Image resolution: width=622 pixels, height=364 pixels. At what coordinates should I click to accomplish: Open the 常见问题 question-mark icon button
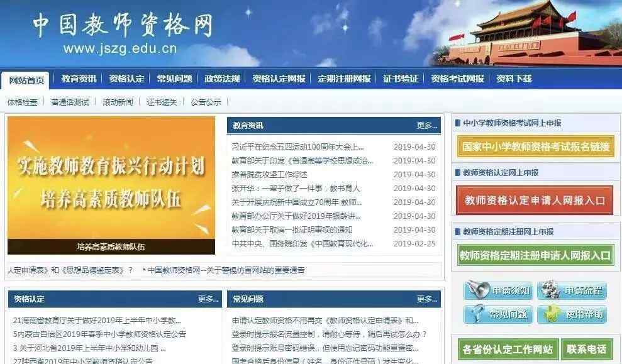(498, 314)
